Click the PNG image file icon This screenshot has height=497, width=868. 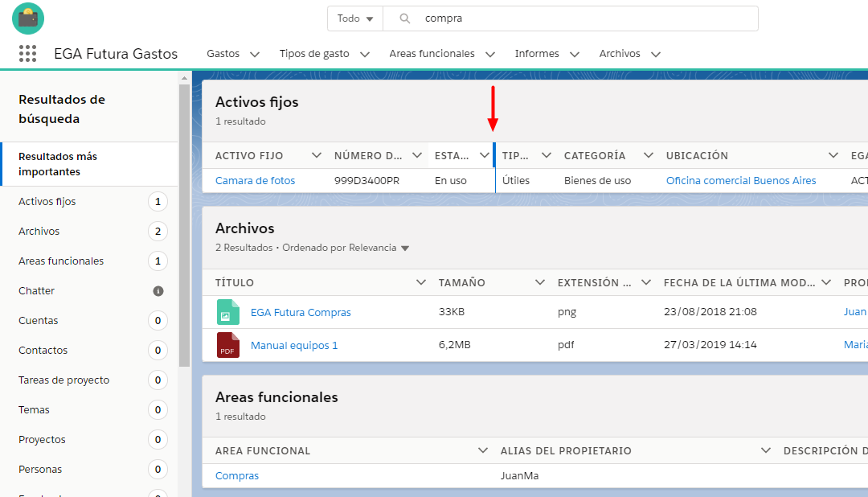[228, 312]
